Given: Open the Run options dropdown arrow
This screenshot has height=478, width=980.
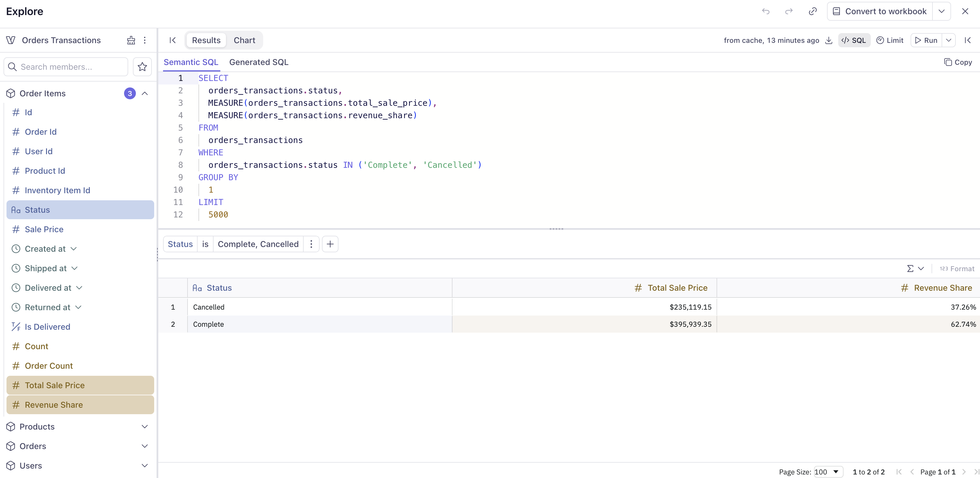Looking at the screenshot, I should point(948,40).
